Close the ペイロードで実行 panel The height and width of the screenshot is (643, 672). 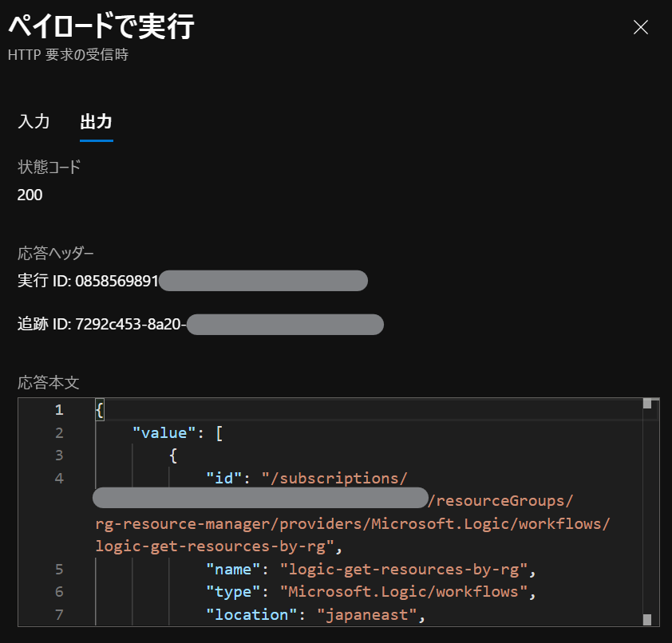tap(641, 27)
